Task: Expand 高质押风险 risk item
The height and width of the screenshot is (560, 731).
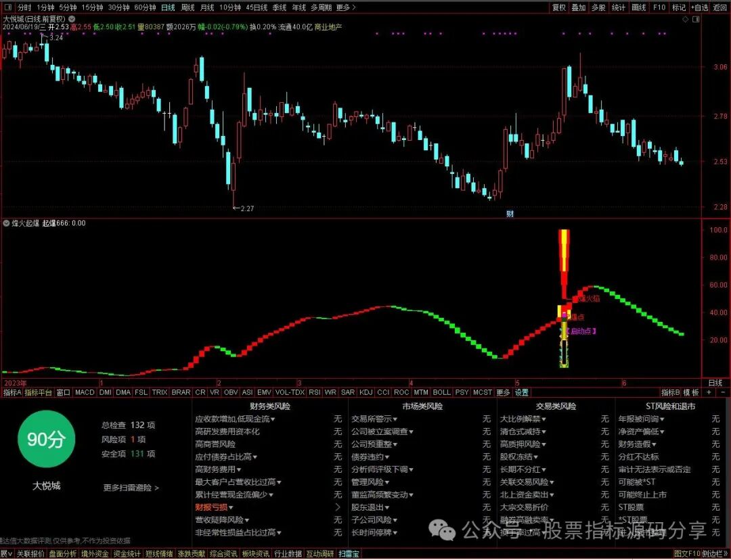Action: pyautogui.click(x=523, y=444)
